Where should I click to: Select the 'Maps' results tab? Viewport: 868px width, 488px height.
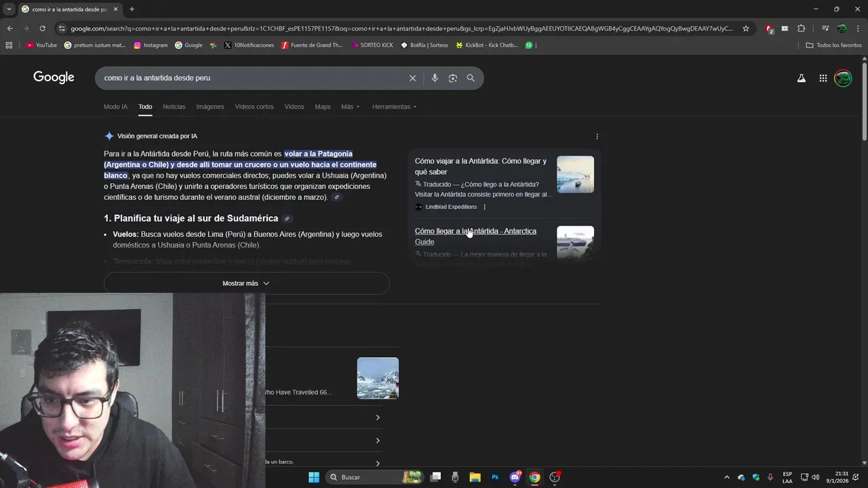[323, 106]
